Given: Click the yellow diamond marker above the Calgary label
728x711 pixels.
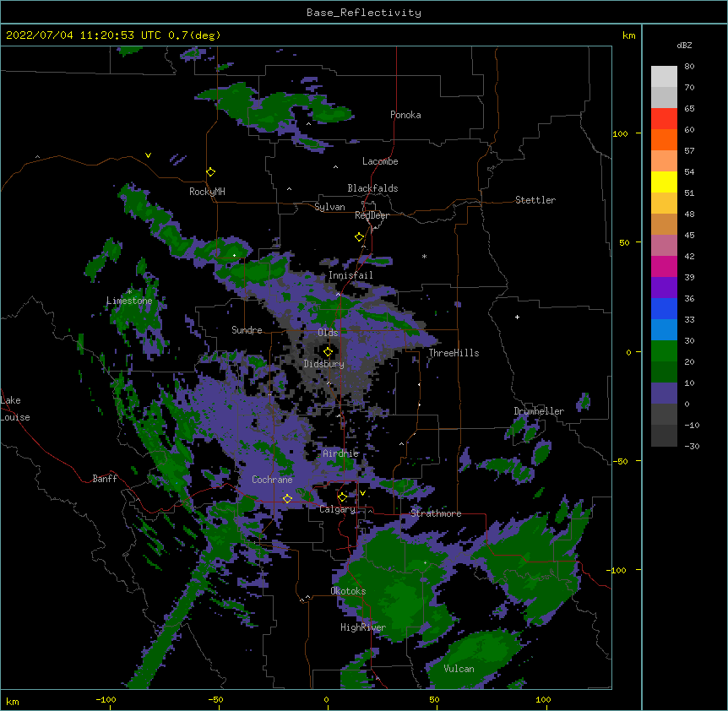Looking at the screenshot, I should click(x=342, y=497).
